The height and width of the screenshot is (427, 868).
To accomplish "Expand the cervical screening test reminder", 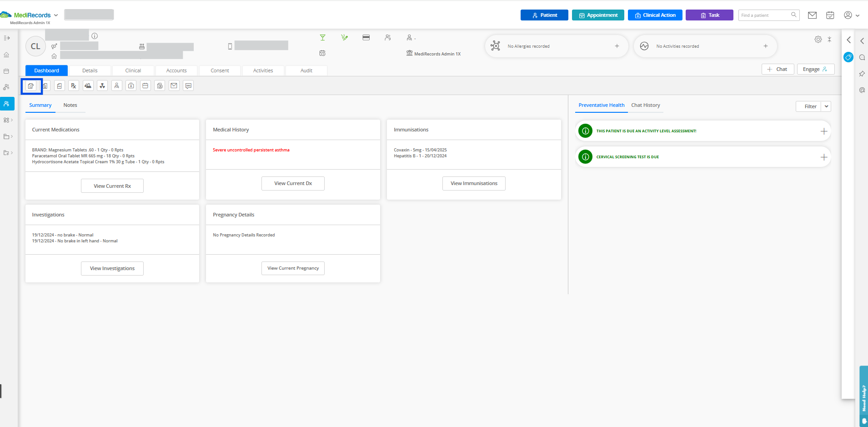I will tap(823, 157).
